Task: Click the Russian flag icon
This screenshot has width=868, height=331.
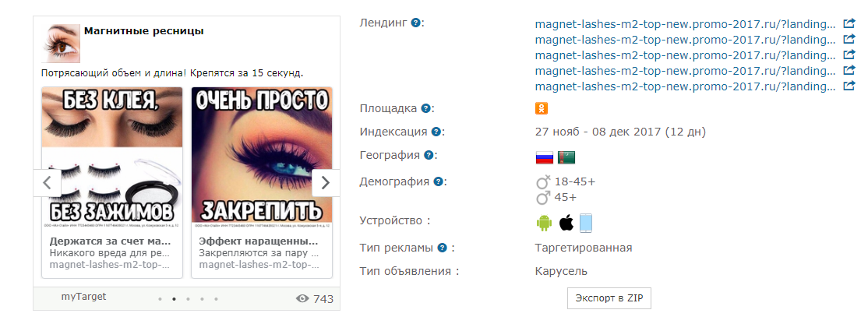Action: tap(545, 158)
